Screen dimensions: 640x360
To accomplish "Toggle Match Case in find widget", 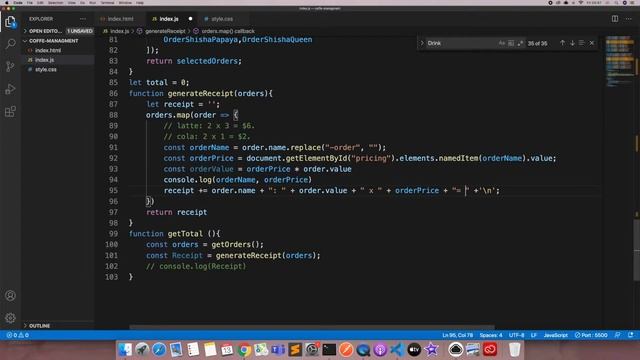I will click(x=502, y=43).
